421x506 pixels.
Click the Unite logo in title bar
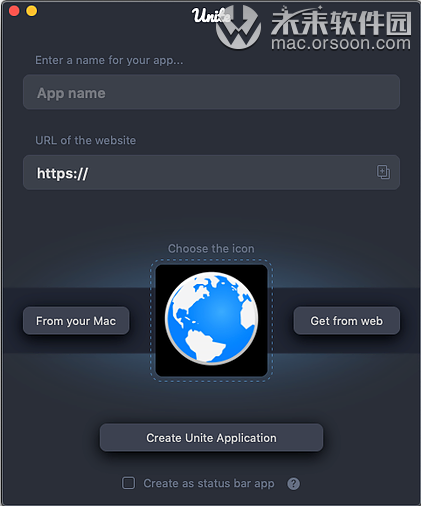[x=210, y=16]
